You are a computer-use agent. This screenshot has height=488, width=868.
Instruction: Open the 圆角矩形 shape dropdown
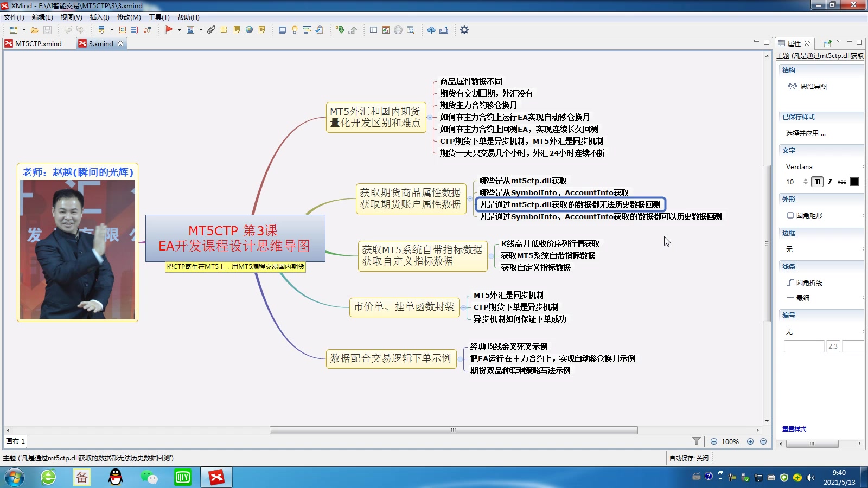[x=823, y=215]
